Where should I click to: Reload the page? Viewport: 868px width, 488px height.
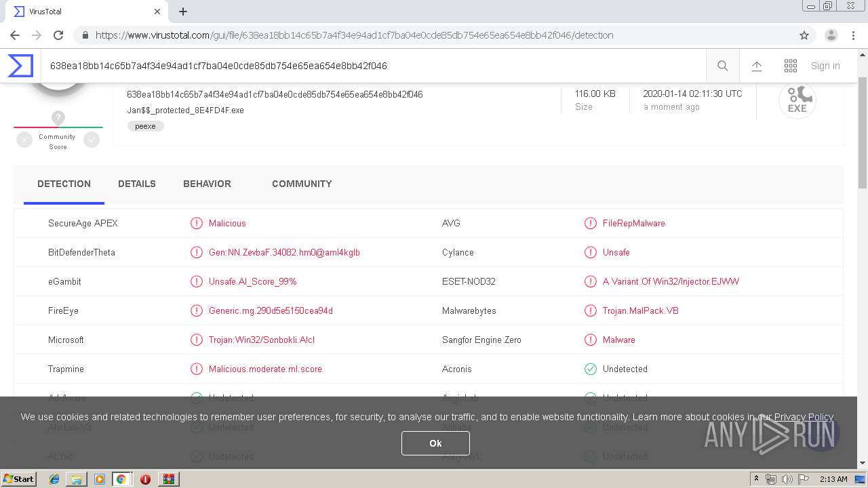point(58,35)
